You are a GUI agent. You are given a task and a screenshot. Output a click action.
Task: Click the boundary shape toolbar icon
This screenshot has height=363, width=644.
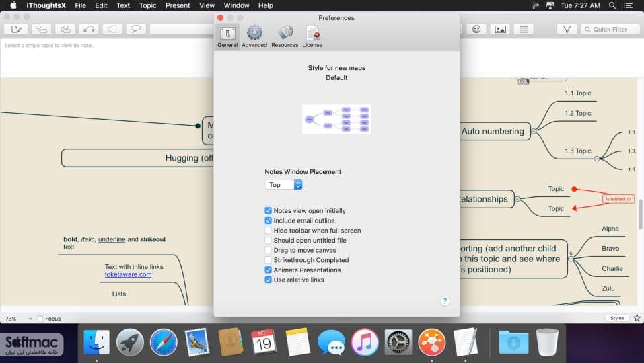(x=112, y=29)
